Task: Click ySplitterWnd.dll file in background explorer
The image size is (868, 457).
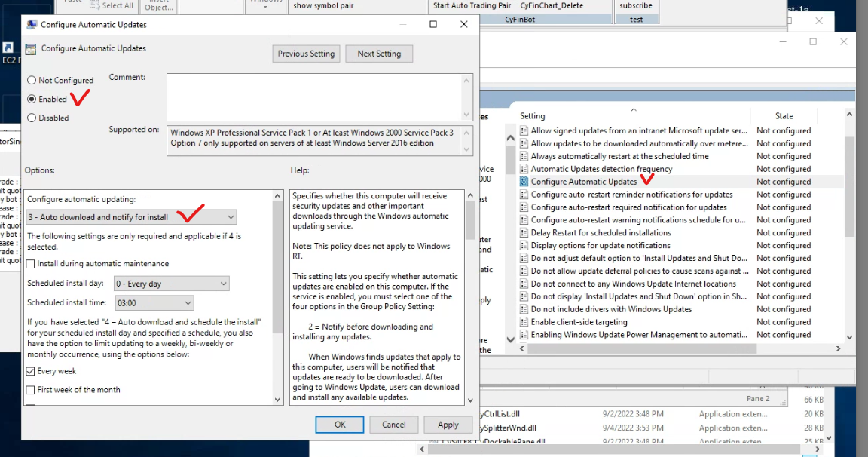Action: pos(508,428)
